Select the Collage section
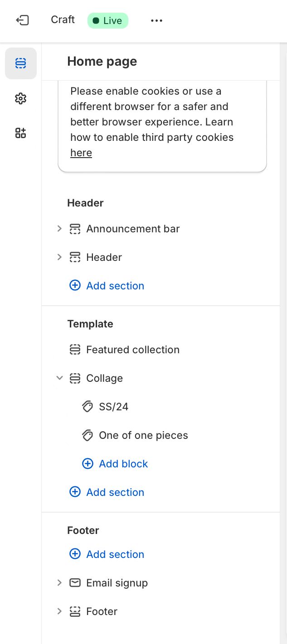Viewport: 287px width, 644px height. [104, 378]
